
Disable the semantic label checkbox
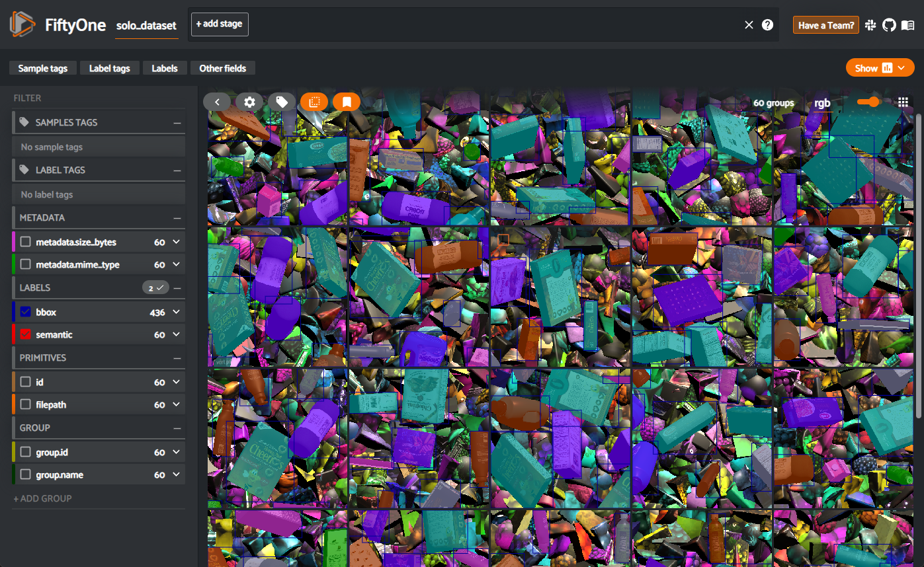(x=26, y=335)
